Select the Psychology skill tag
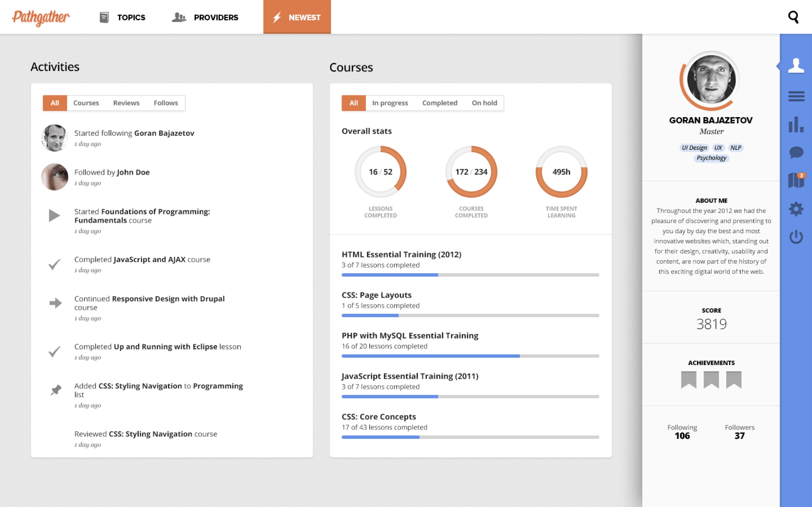The height and width of the screenshot is (507, 812). [x=711, y=158]
